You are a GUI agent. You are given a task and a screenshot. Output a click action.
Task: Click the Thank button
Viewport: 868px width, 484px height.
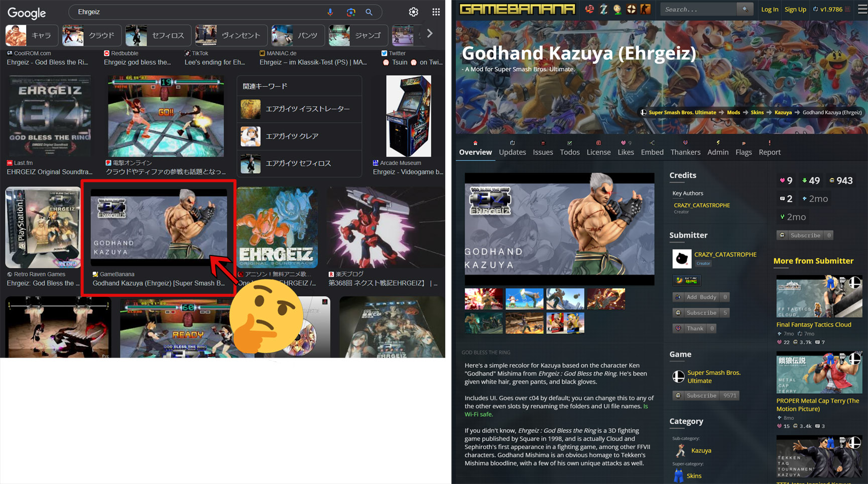pos(694,328)
